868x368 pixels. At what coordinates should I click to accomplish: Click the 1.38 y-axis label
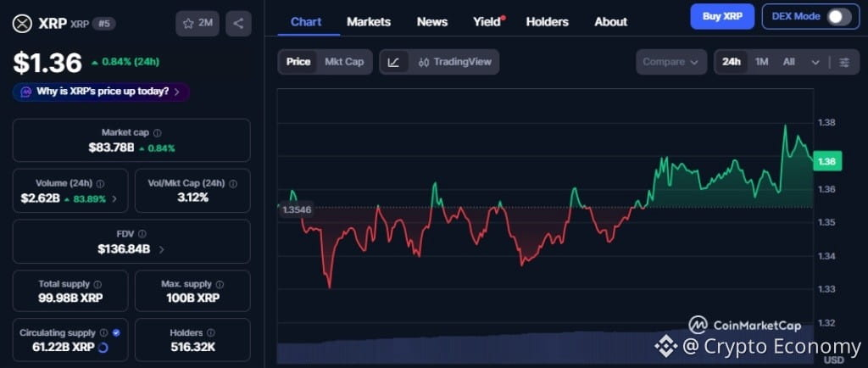click(x=826, y=123)
